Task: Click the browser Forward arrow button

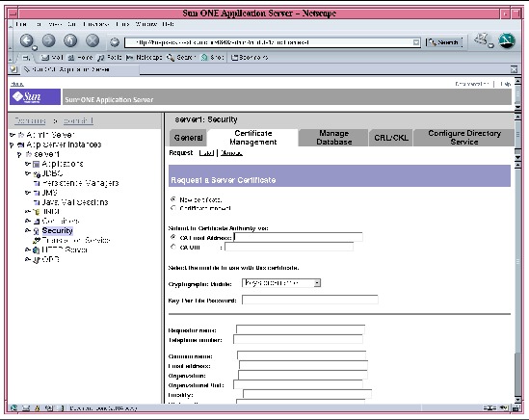Action: pyautogui.click(x=48, y=40)
